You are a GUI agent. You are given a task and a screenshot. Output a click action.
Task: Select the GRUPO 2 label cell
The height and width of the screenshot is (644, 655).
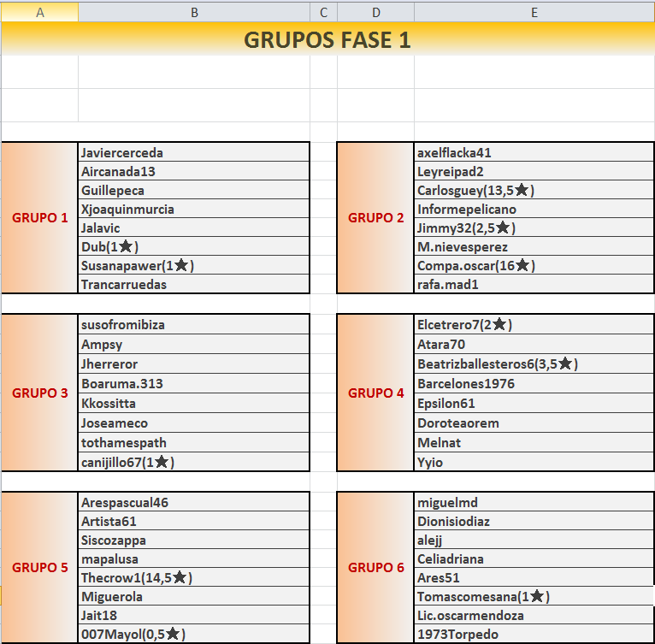point(375,218)
